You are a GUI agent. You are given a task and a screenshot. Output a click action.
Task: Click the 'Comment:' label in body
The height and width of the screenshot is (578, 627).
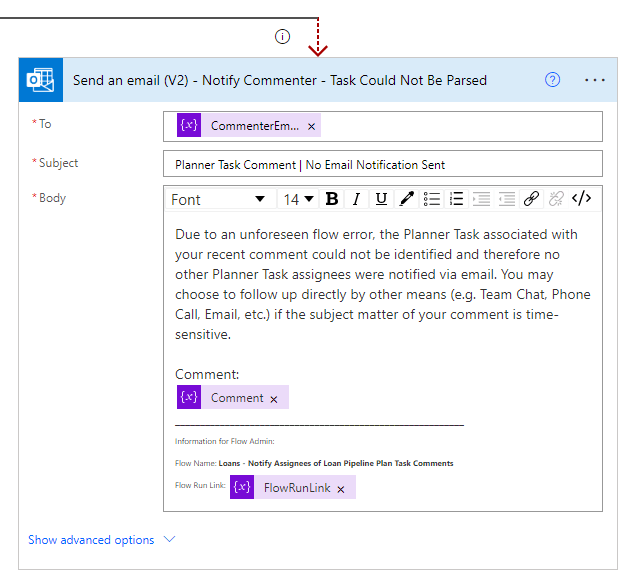tap(207, 374)
